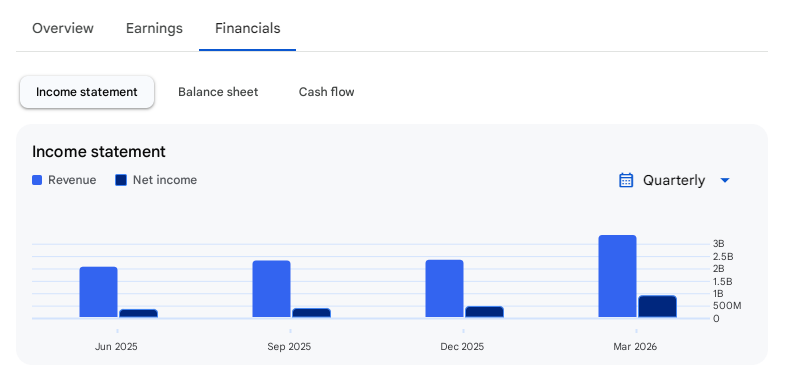This screenshot has height=374, width=790.
Task: Click the Mar 2026 axis label
Action: 635,347
